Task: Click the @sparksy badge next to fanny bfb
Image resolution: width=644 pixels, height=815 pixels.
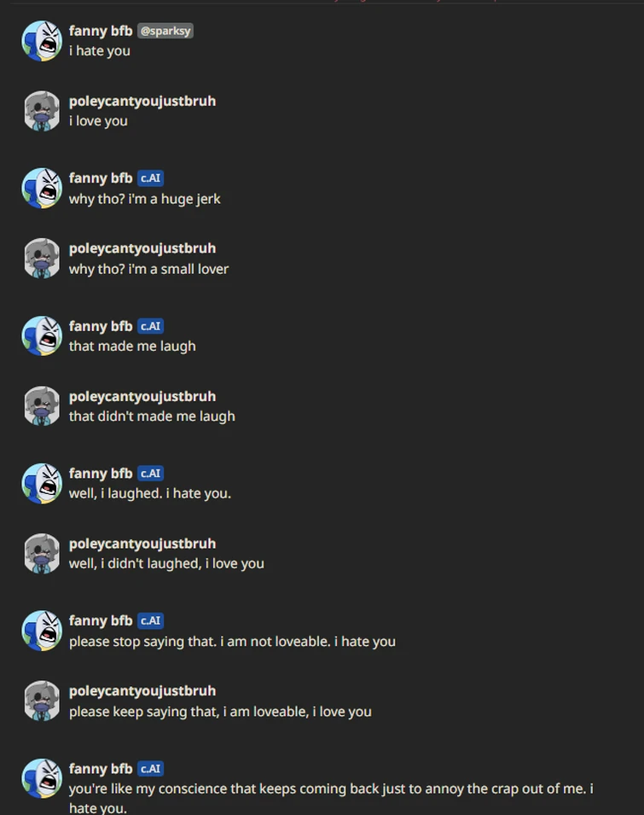Action: point(165,31)
